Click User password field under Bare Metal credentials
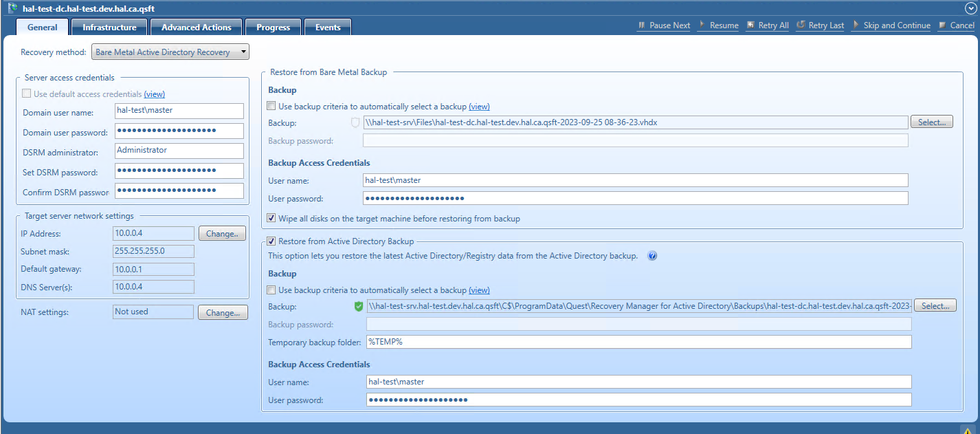Viewport: 980px width, 434px height. tap(636, 198)
